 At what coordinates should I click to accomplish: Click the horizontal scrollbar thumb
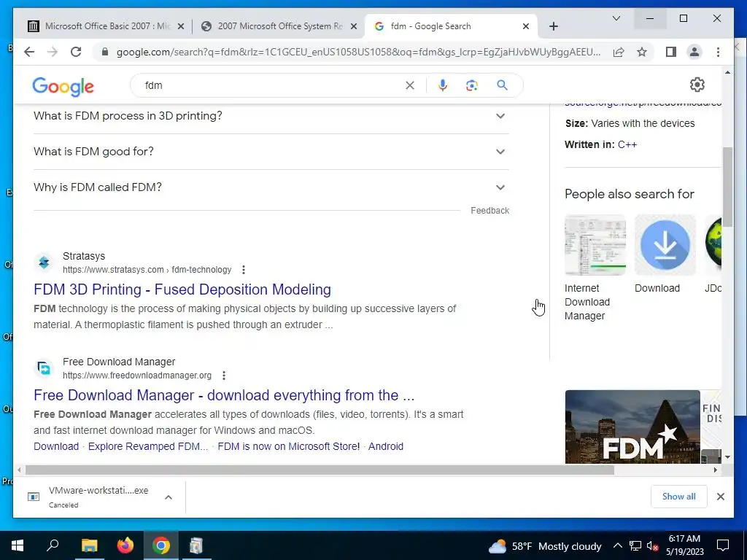[x=320, y=470]
